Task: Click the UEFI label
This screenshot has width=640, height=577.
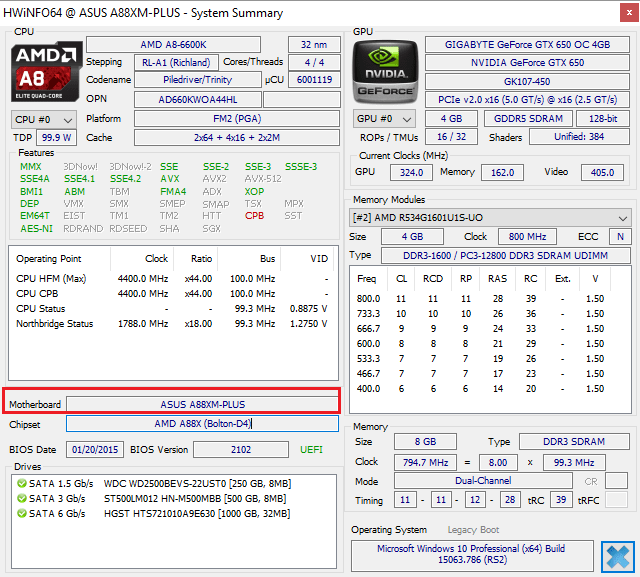Action: click(x=311, y=450)
